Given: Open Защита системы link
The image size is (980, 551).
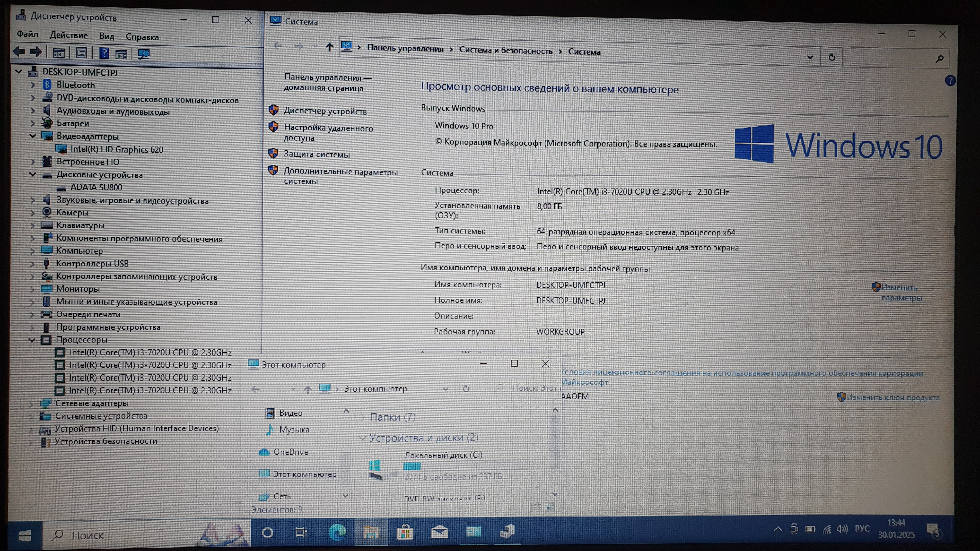Looking at the screenshot, I should (316, 154).
